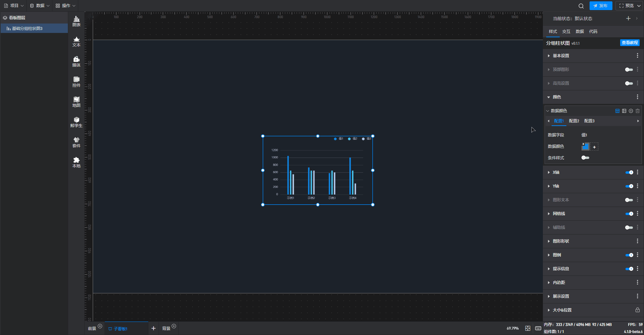The width and height of the screenshot is (644, 335).
Task: Enable the 辅助线 toggle
Action: point(629,227)
